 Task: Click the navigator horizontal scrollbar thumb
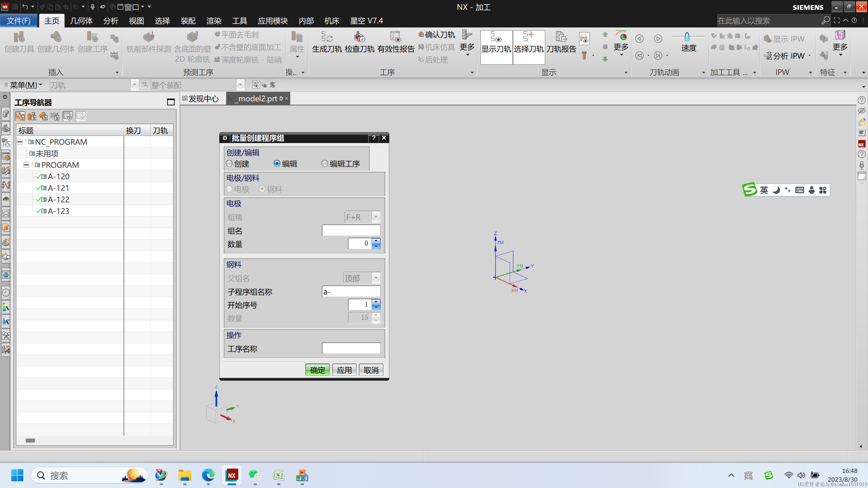coord(30,440)
